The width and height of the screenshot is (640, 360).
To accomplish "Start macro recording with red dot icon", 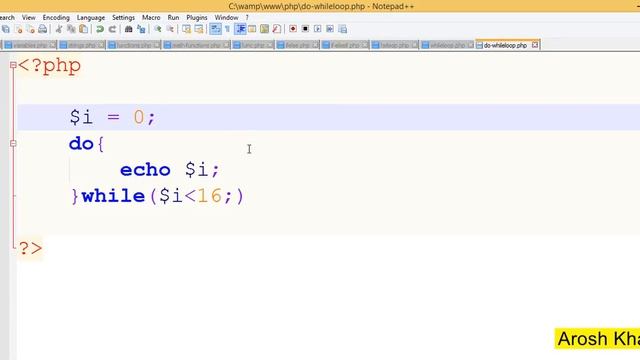I will click(293, 29).
